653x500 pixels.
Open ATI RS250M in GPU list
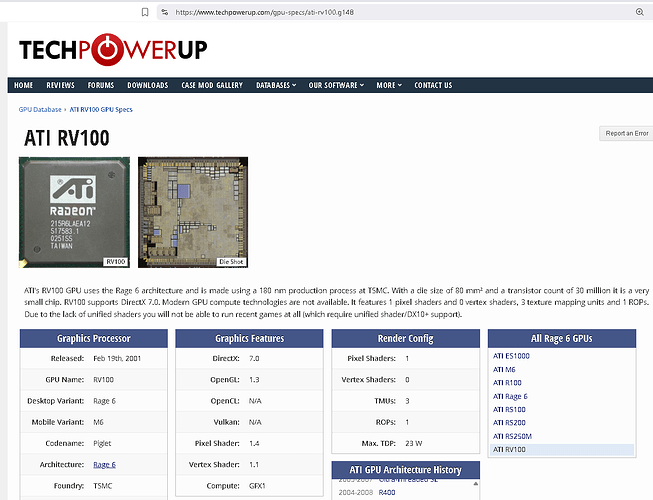pyautogui.click(x=512, y=436)
